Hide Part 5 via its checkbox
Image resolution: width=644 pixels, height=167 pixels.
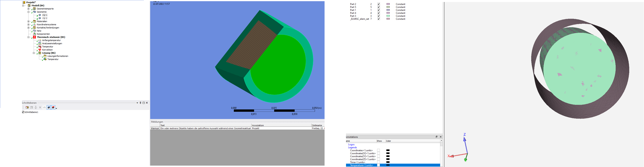[378, 7]
